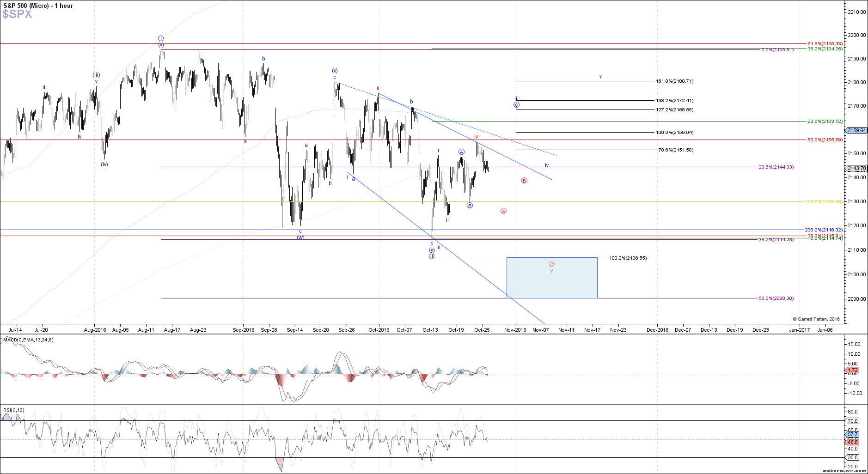
Task: Click the red circled B wave marker
Action: pyautogui.click(x=524, y=181)
